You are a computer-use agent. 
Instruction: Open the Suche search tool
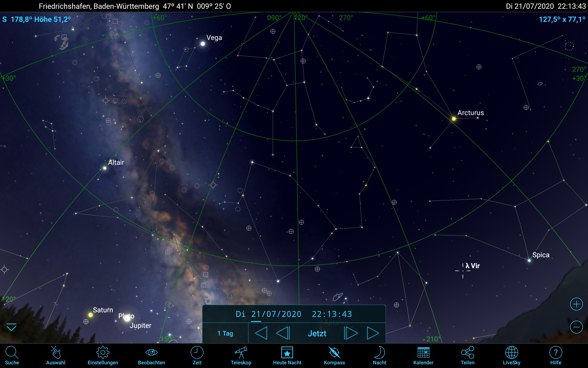12,355
